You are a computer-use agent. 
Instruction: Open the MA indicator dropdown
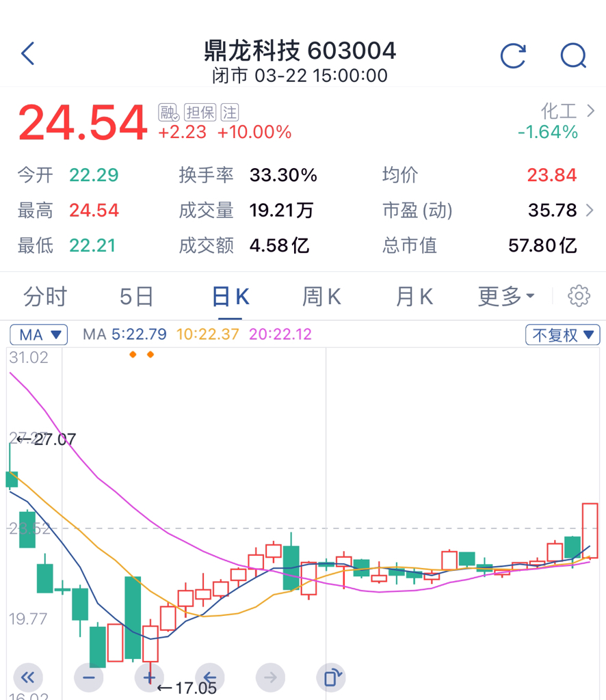tap(38, 334)
